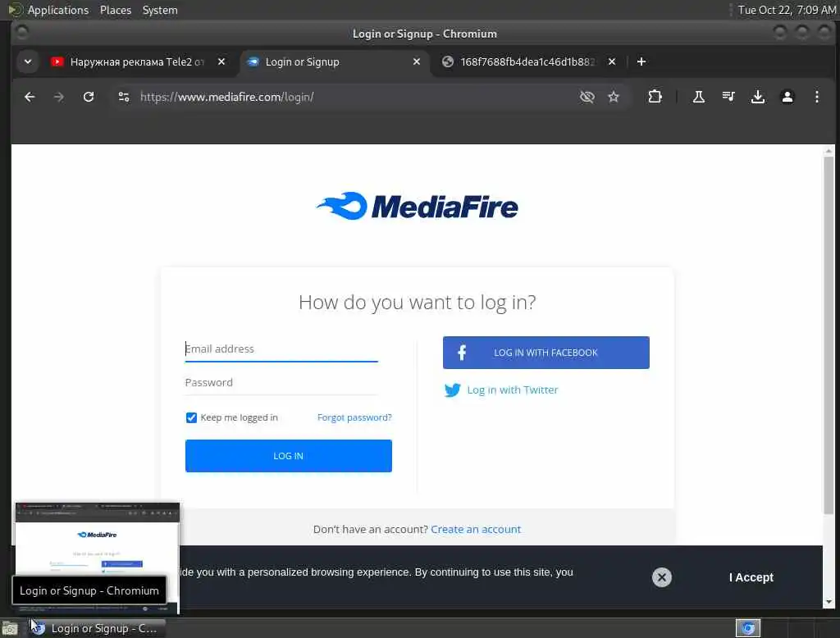Open the media control icon

(x=728, y=97)
